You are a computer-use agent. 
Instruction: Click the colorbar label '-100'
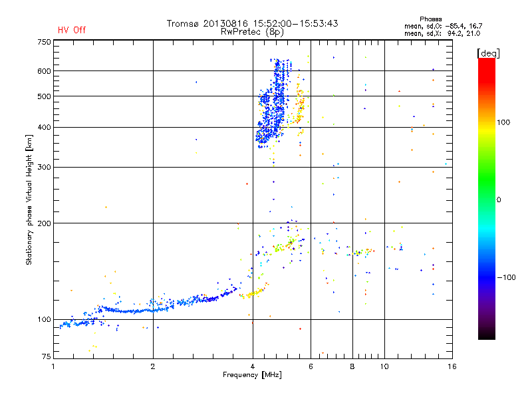point(506,277)
